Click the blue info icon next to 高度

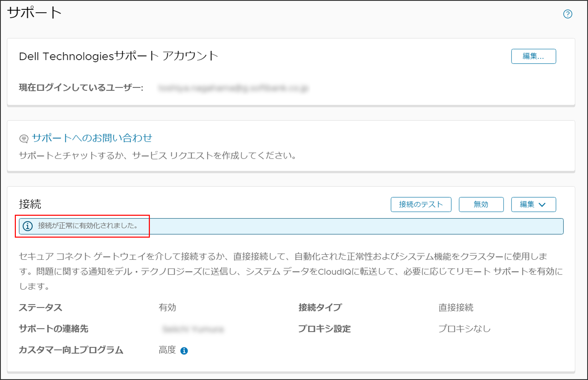pyautogui.click(x=184, y=351)
